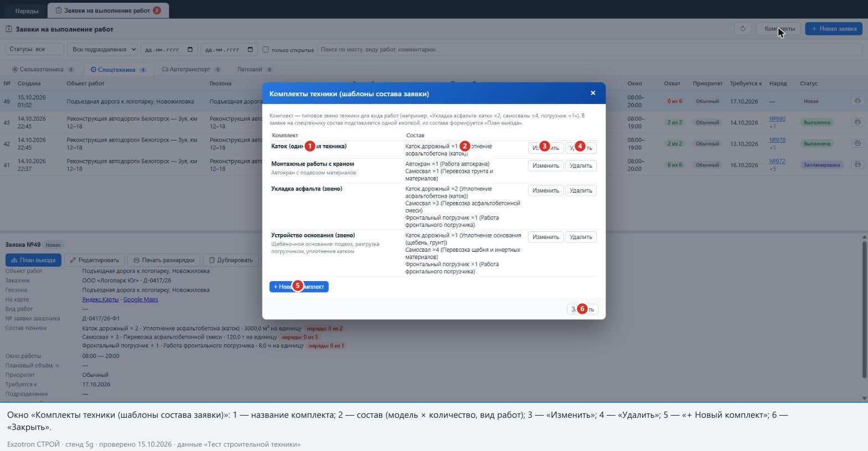Click the «0 из 6» coverage badge
The height and width of the screenshot is (451, 868).
pyautogui.click(x=674, y=101)
